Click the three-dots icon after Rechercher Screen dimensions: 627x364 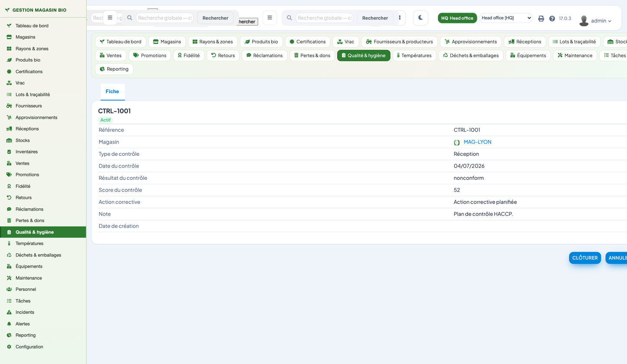click(x=400, y=18)
